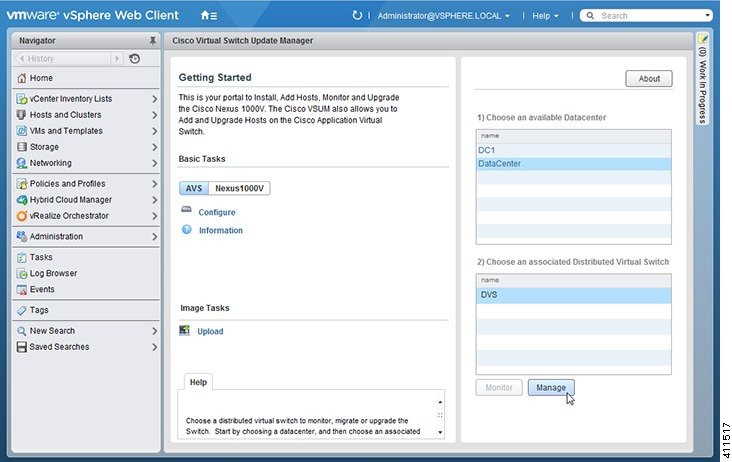This screenshot has height=462, width=732.
Task: Open the home menu icon in header
Action: click(209, 15)
